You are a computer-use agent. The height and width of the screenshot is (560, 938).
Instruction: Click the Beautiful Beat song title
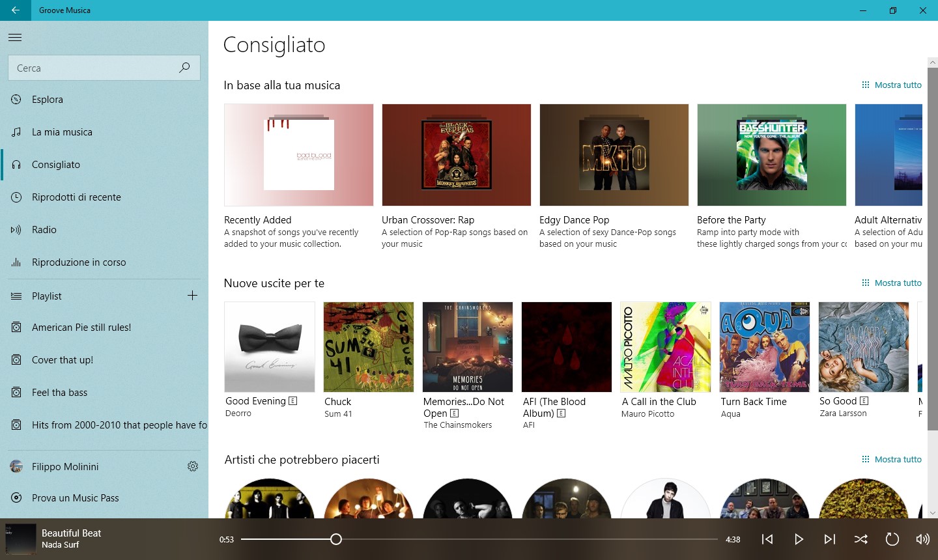tap(72, 533)
